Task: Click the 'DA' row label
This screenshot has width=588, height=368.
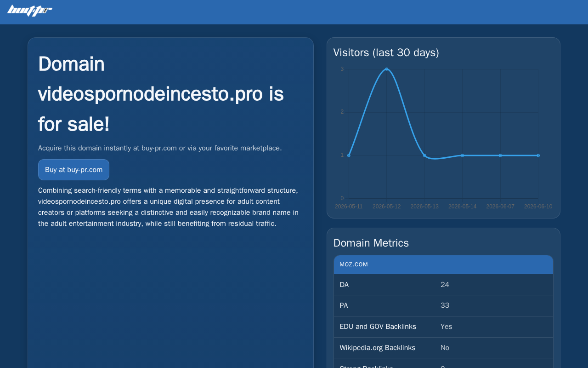Action: [x=344, y=285]
